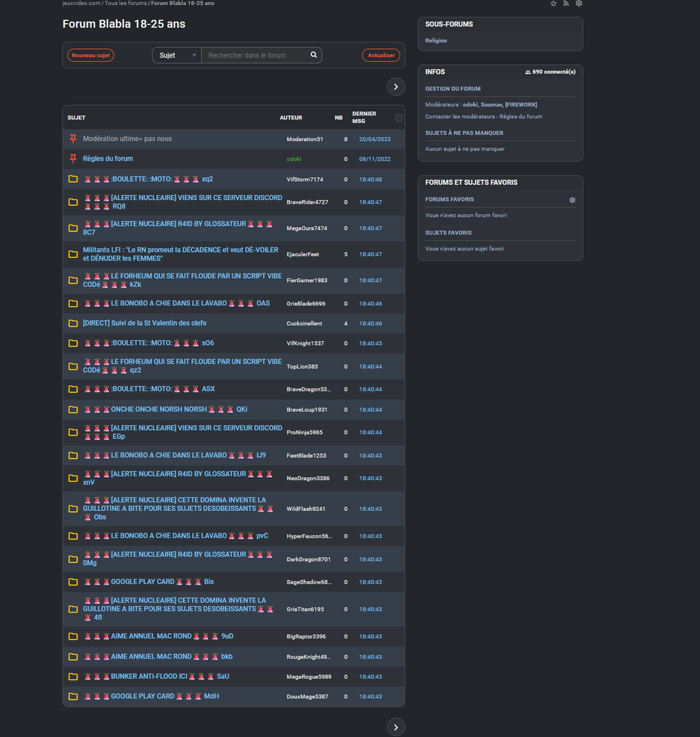The width and height of the screenshot is (700, 737).
Task: Click the Actualiser button
Action: click(x=381, y=55)
